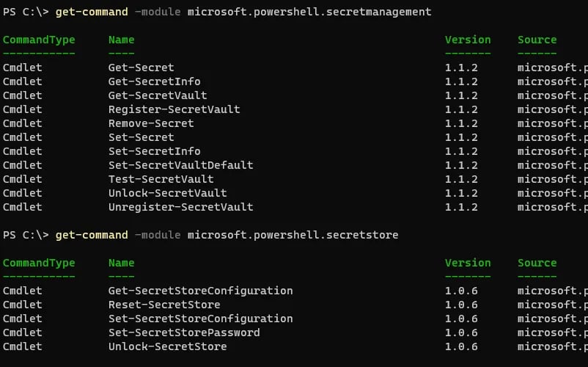This screenshot has width=588, height=367.
Task: Click version 1.1.2 in the Get-SecretVault row
Action: 461,95
